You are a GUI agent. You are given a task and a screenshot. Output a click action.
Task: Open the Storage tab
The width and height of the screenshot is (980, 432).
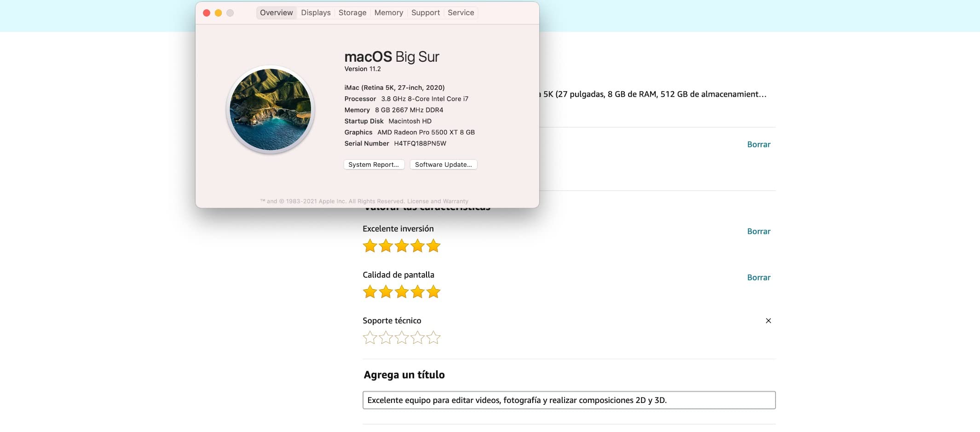[352, 12]
